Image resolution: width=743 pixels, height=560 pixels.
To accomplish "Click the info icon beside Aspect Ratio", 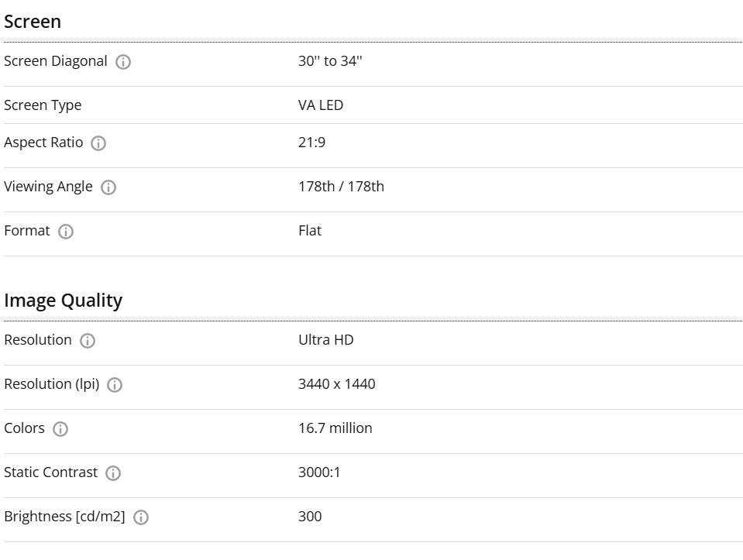I will [98, 143].
